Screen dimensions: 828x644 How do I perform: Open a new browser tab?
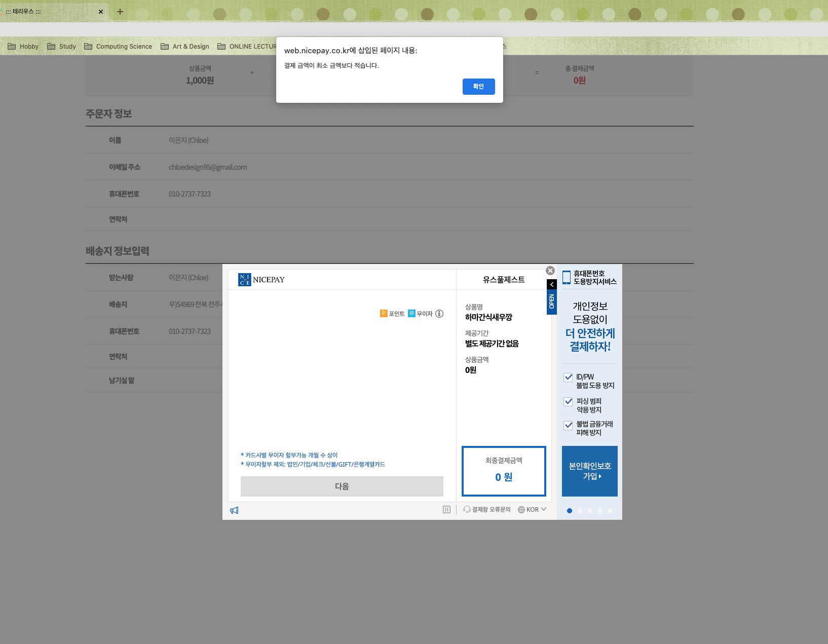[120, 12]
